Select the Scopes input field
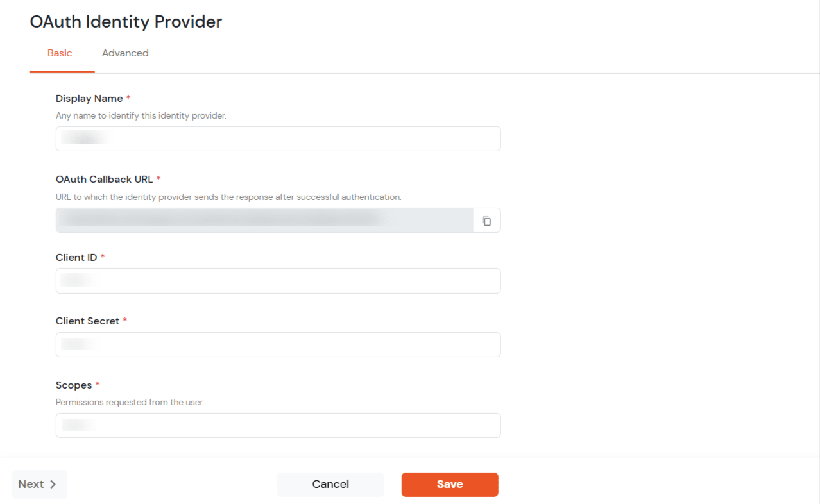820x504 pixels. point(278,425)
